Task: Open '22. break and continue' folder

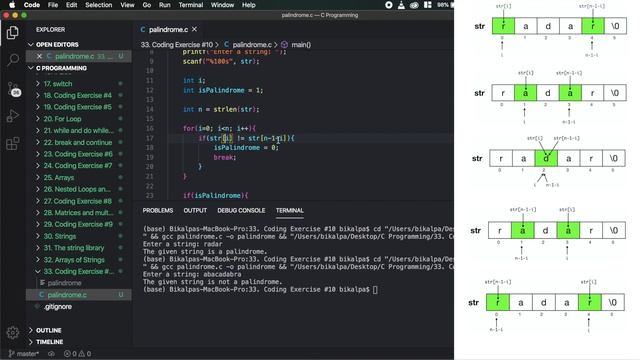Action: (78, 142)
